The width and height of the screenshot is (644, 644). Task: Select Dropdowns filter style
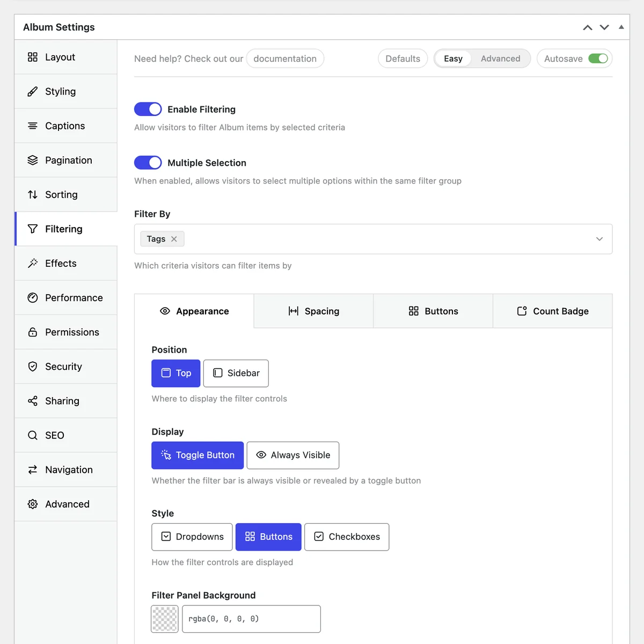point(192,537)
